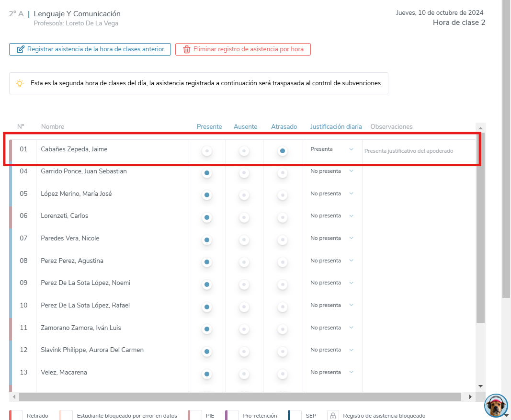Click the padlock icon for blocked attendance
Viewport: 511px width, 420px height.
point(333,416)
